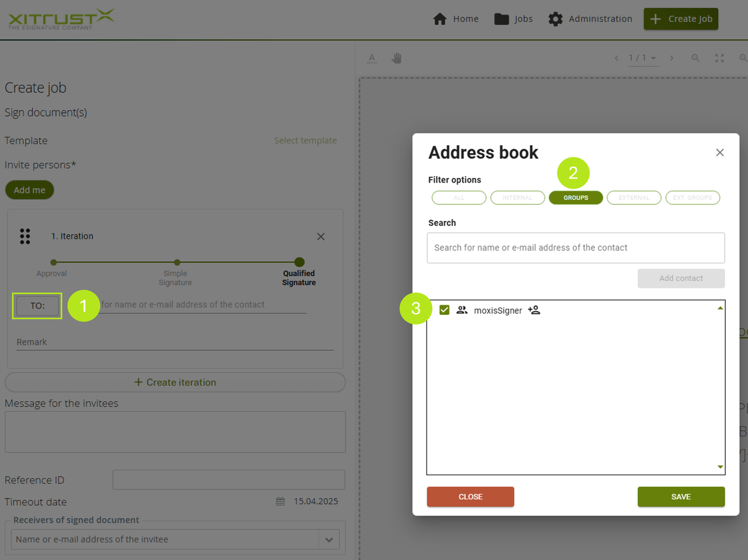Select the text selection tool icon
This screenshot has width=748, height=560.
click(372, 58)
